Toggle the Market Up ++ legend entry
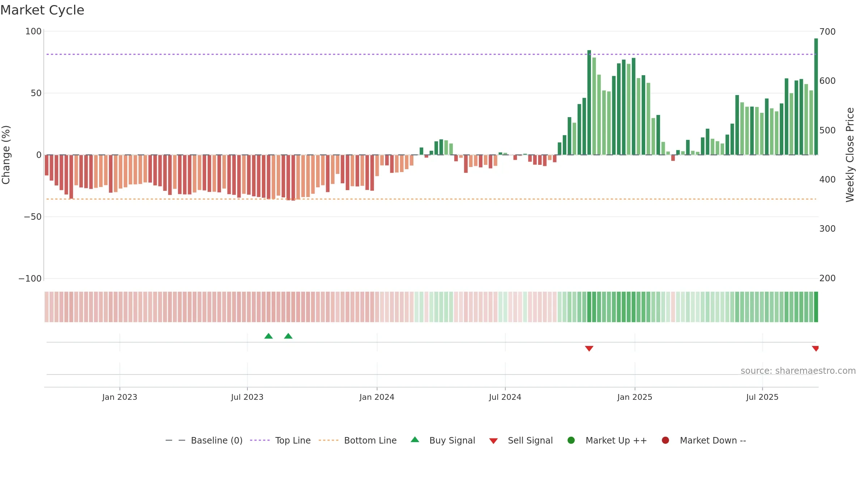The width and height of the screenshot is (868, 488). [x=607, y=440]
